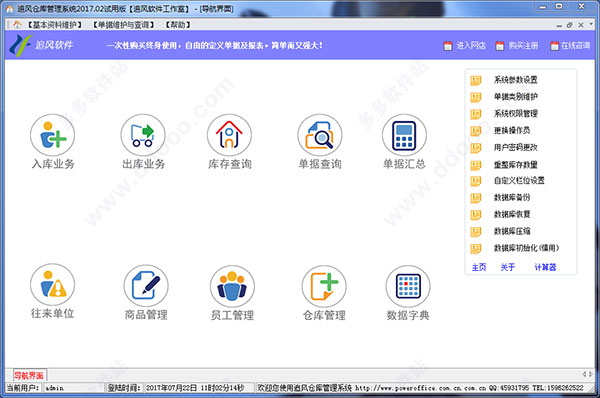Open 系统权限管理 text entry
The height and width of the screenshot is (398, 600).
[515, 114]
